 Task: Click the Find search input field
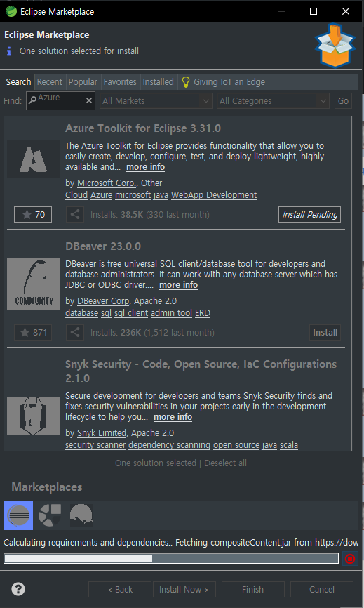click(x=60, y=100)
